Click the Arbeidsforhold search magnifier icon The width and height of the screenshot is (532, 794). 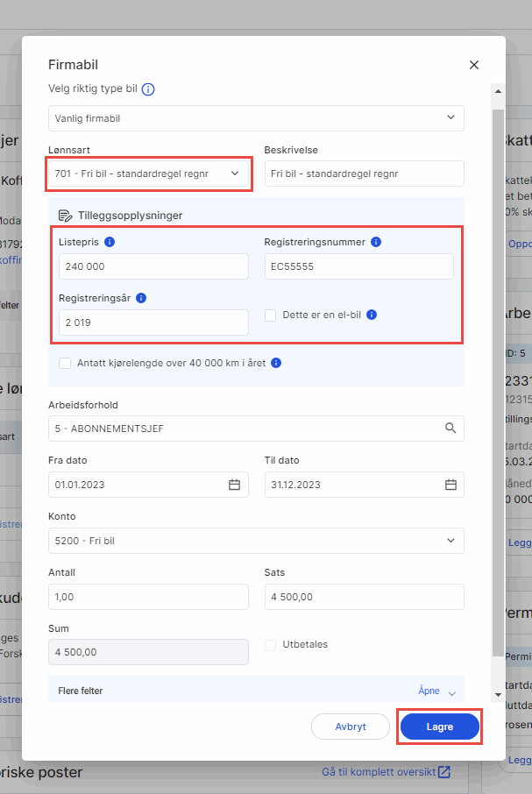(x=450, y=429)
